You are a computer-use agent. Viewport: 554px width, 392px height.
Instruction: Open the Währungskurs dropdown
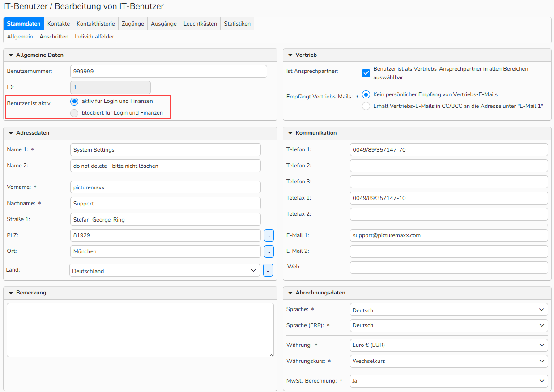pos(449,361)
